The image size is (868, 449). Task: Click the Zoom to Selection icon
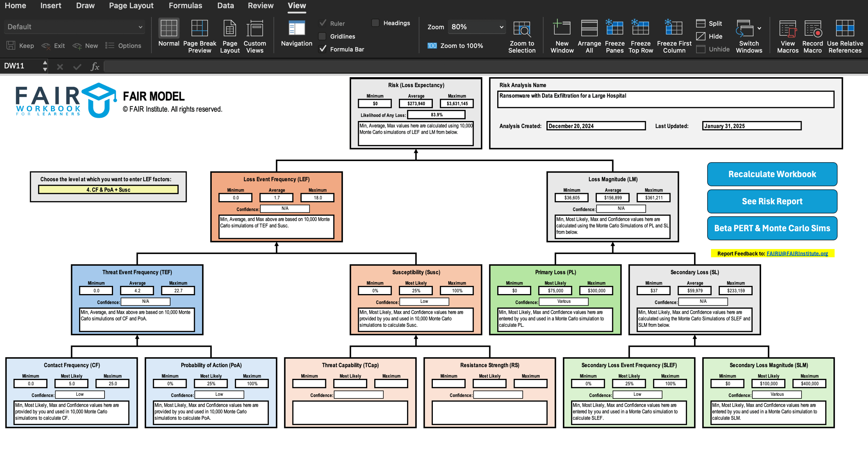(x=522, y=29)
